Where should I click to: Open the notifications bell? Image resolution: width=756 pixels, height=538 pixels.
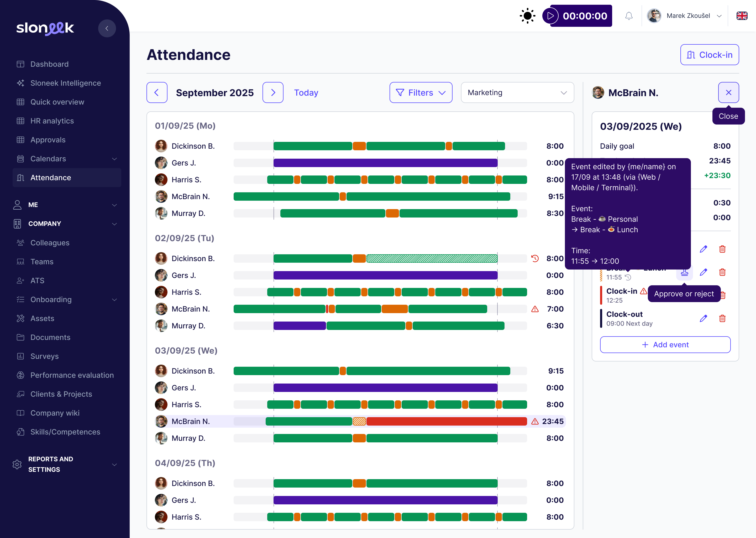click(x=629, y=16)
